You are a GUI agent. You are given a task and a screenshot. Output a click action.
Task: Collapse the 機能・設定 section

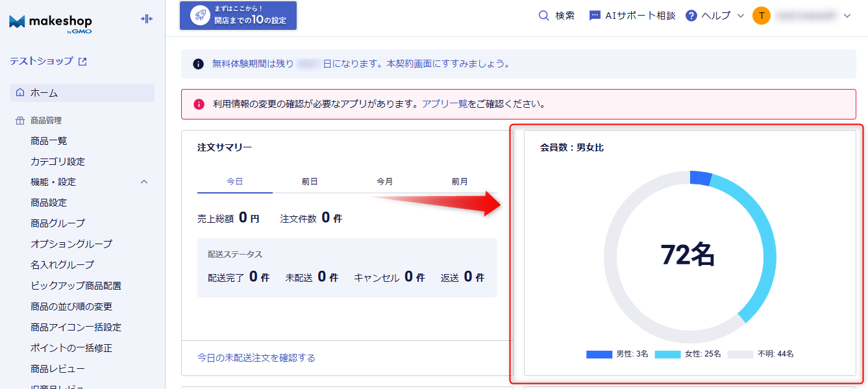point(144,182)
